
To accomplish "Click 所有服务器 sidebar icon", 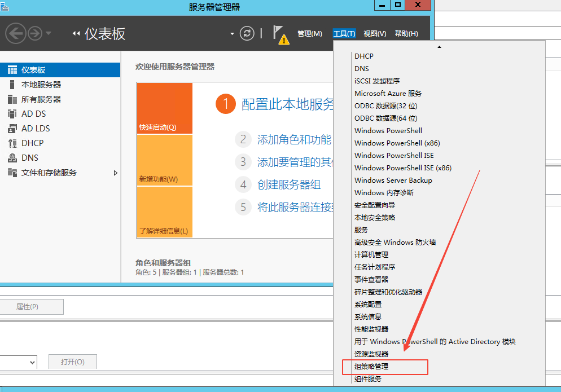I will pyautogui.click(x=12, y=99).
